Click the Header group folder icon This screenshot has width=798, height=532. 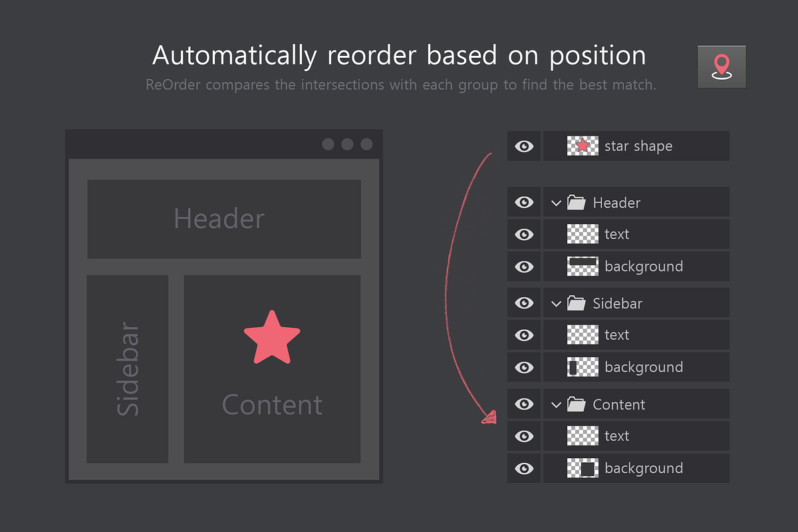pyautogui.click(x=576, y=202)
